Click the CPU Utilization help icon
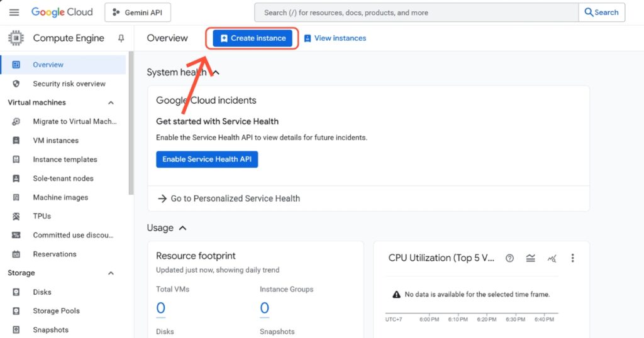Viewport: 644px width, 338px height. 510,258
